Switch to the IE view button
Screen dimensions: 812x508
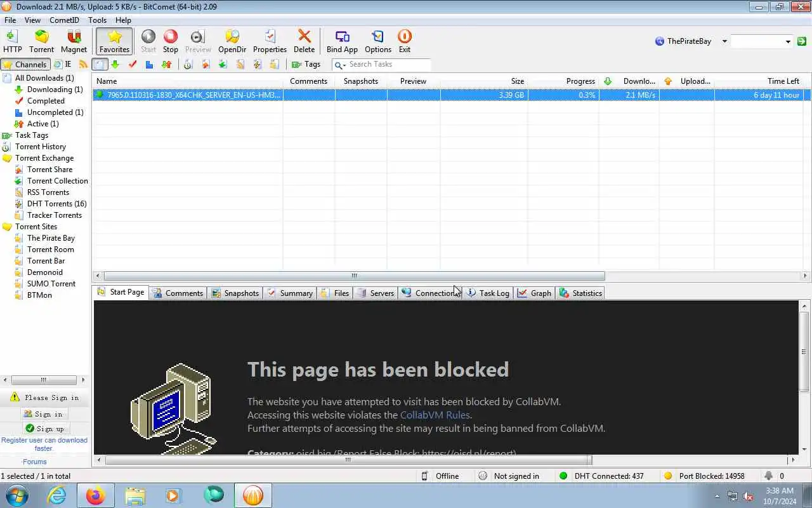tap(63, 64)
